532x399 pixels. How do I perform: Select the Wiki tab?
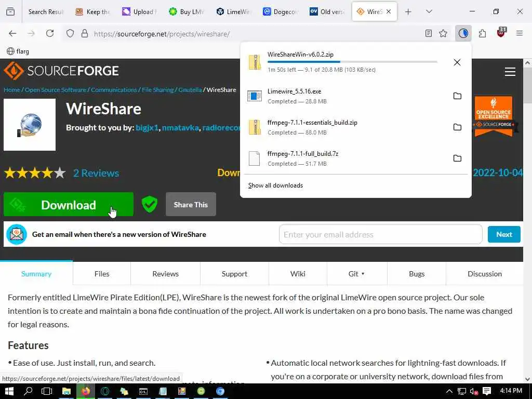tap(298, 273)
